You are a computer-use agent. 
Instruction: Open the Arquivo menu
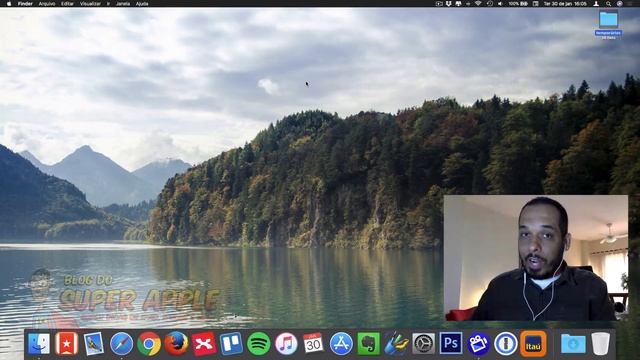point(47,4)
